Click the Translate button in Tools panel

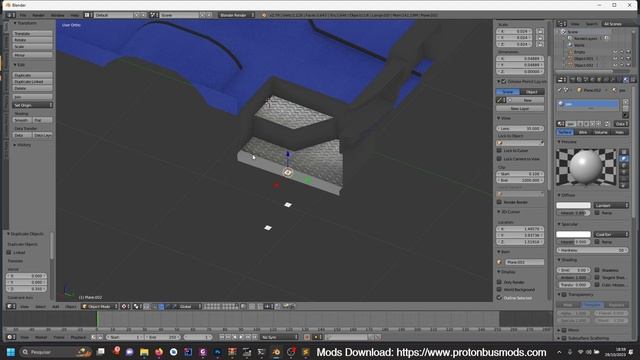point(32,33)
